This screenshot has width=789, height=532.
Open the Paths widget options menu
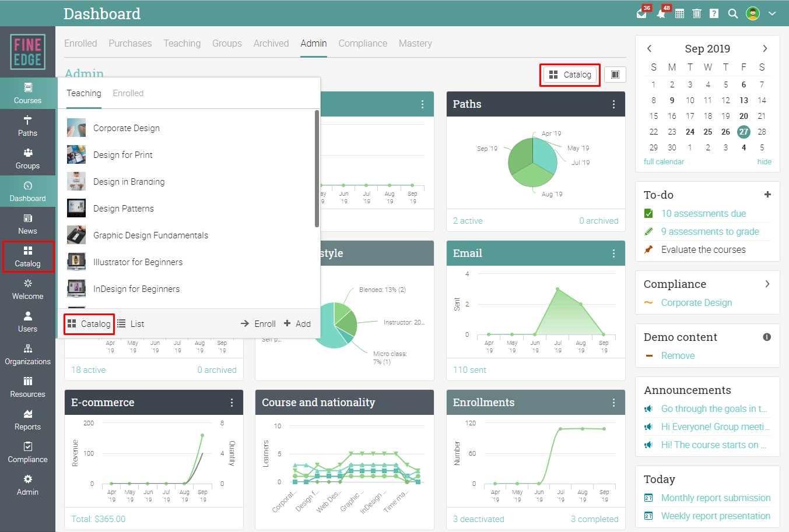click(x=613, y=104)
